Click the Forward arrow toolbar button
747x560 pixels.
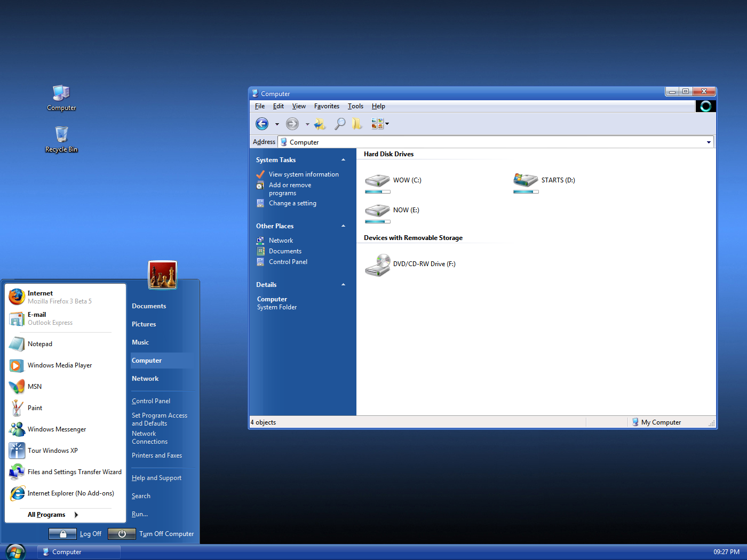[x=292, y=124]
